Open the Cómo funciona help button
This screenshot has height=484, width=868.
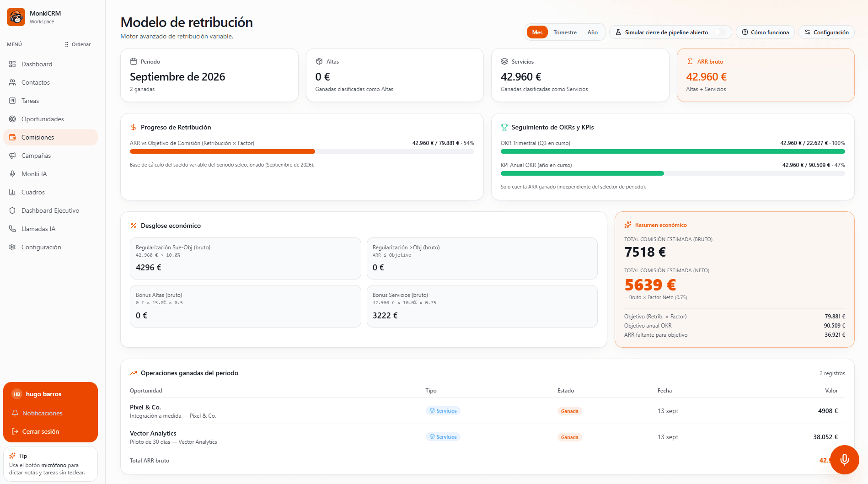pyautogui.click(x=765, y=32)
